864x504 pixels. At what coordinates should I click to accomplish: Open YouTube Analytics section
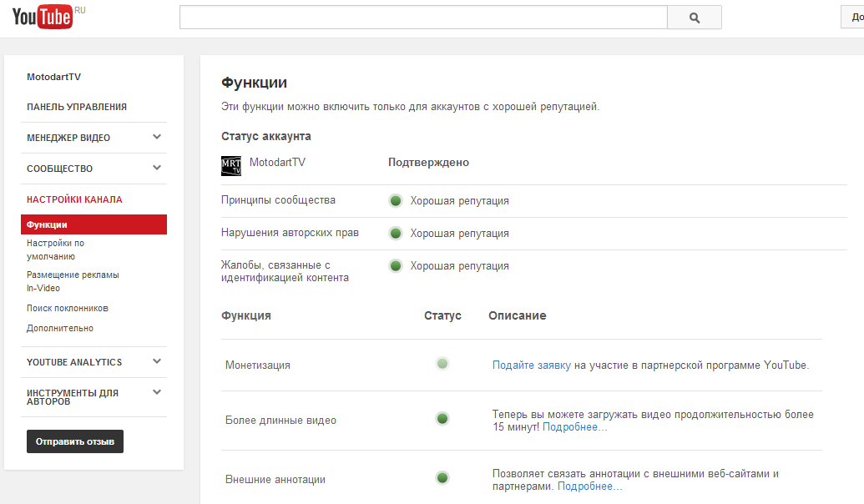coord(74,362)
